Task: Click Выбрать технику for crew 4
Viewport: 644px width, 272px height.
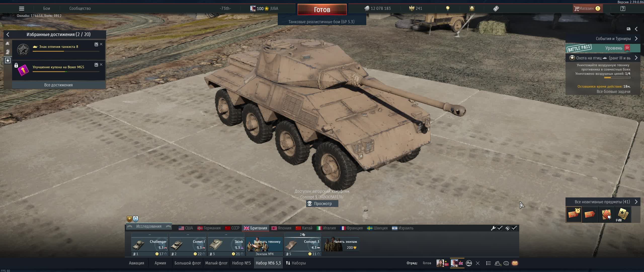Action: (264, 244)
